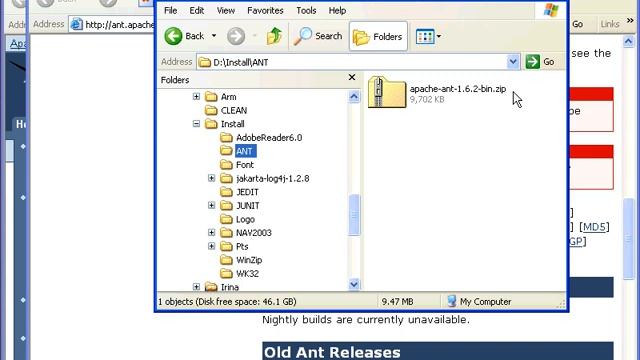Select the ANT folder in tree
The image size is (640, 360).
(245, 151)
